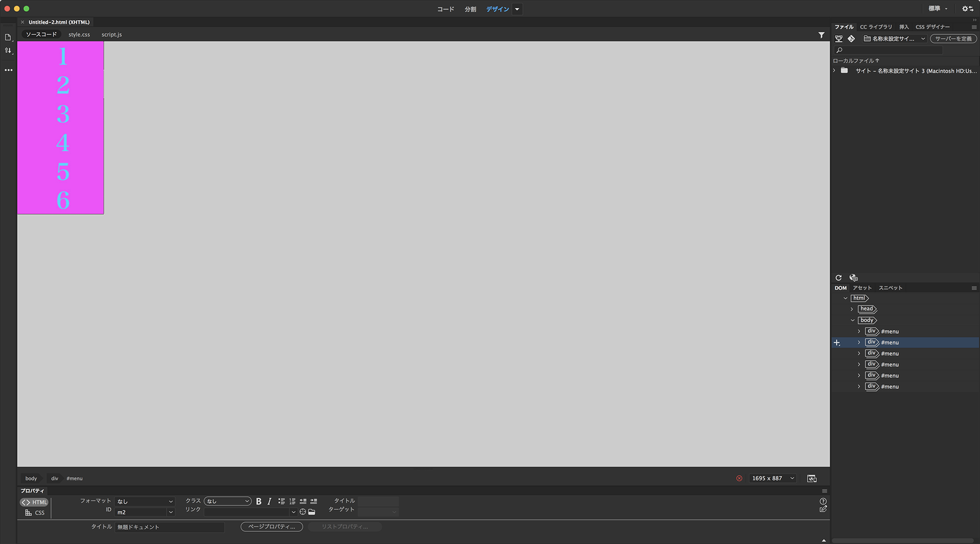Click the Git diamond icon in Files panel

(851, 39)
